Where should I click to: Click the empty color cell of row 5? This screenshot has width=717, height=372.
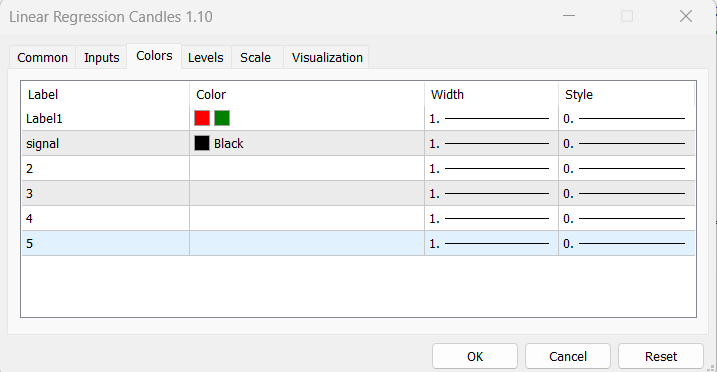pos(307,244)
